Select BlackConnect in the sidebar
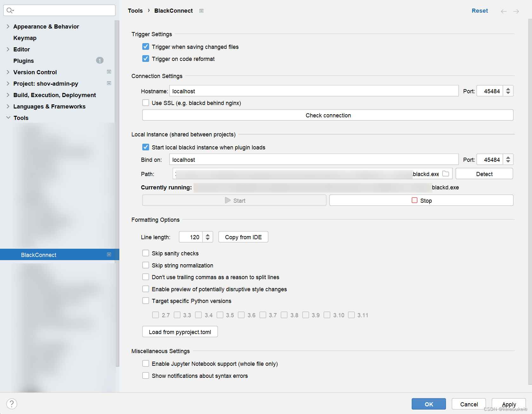The height and width of the screenshot is (414, 532). pyautogui.click(x=38, y=254)
